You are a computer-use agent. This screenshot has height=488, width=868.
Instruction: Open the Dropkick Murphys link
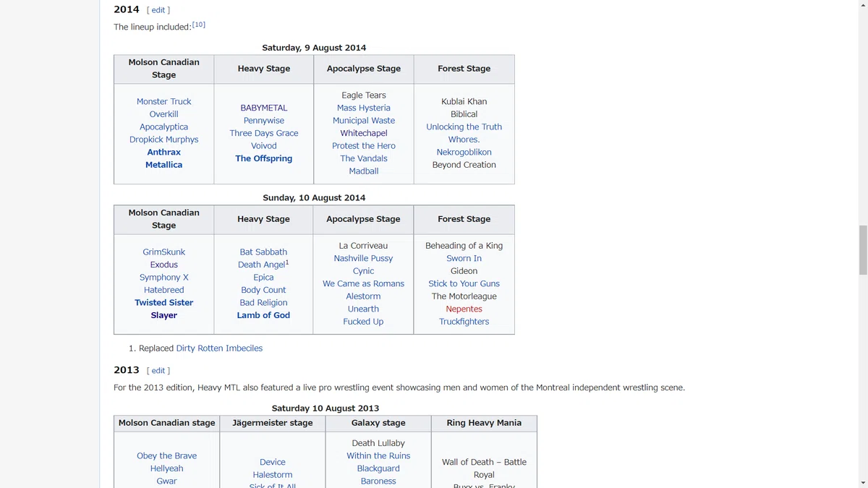[x=164, y=140]
